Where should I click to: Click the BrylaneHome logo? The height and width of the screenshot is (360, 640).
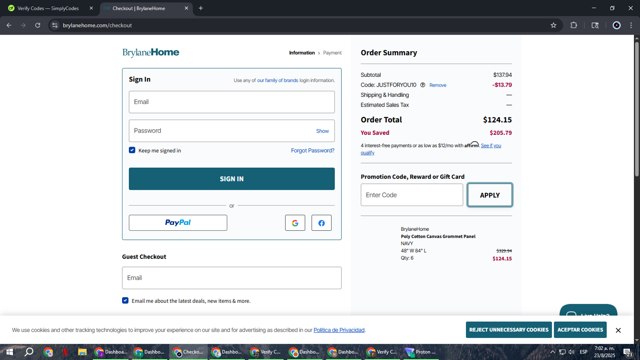151,52
